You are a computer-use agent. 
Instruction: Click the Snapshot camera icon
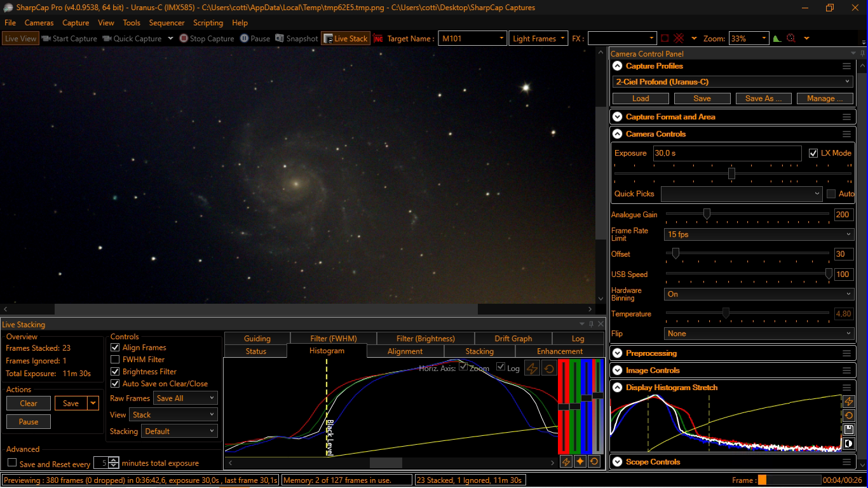(280, 39)
